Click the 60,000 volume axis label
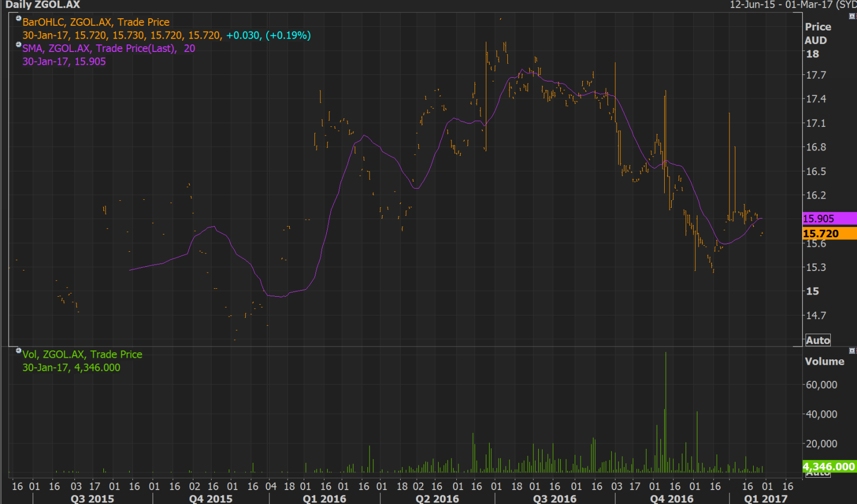Image resolution: width=857 pixels, height=504 pixels. [822, 385]
